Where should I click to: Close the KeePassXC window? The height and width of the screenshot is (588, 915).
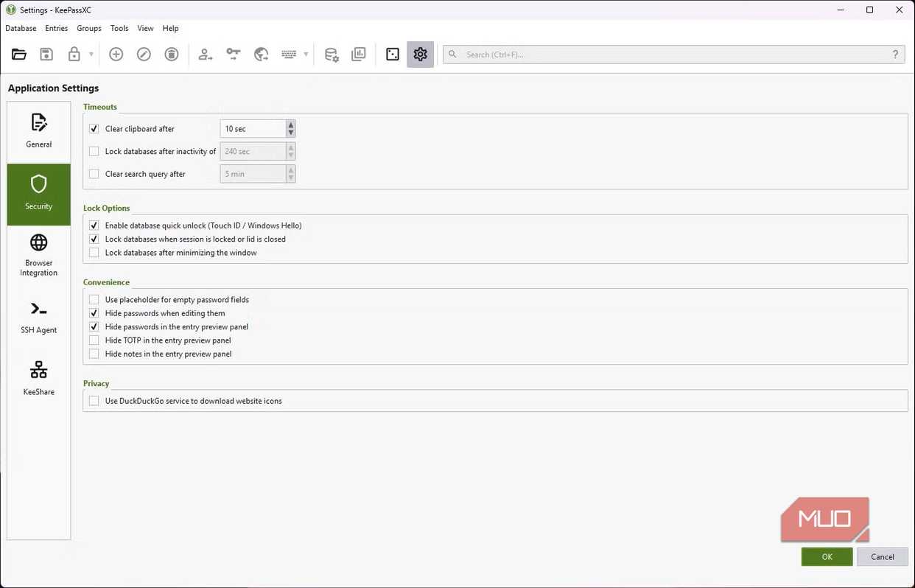[899, 10]
